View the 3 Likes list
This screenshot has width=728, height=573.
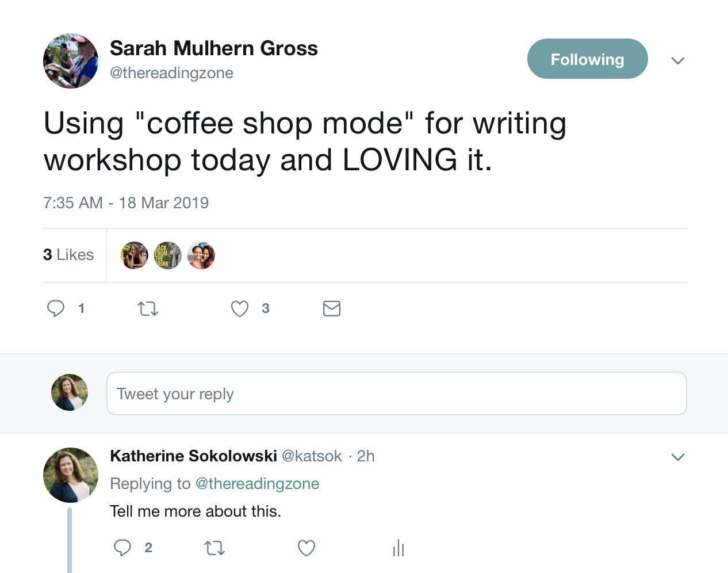click(x=68, y=255)
